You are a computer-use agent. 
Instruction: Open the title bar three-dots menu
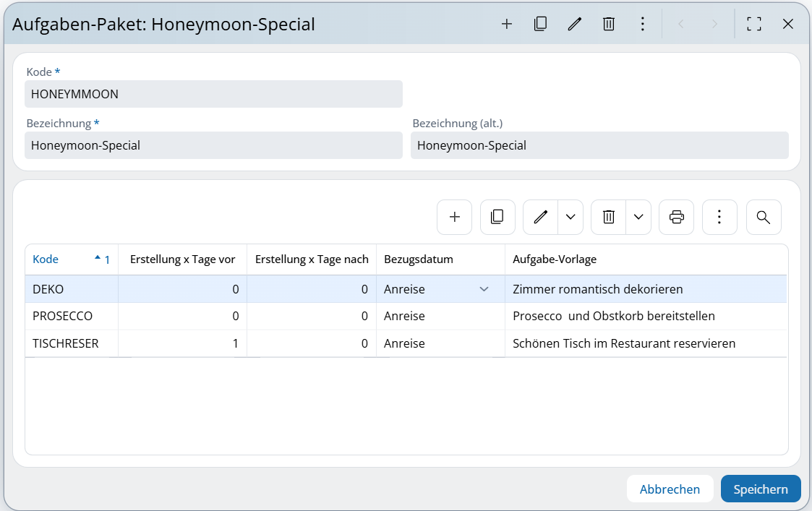tap(642, 24)
